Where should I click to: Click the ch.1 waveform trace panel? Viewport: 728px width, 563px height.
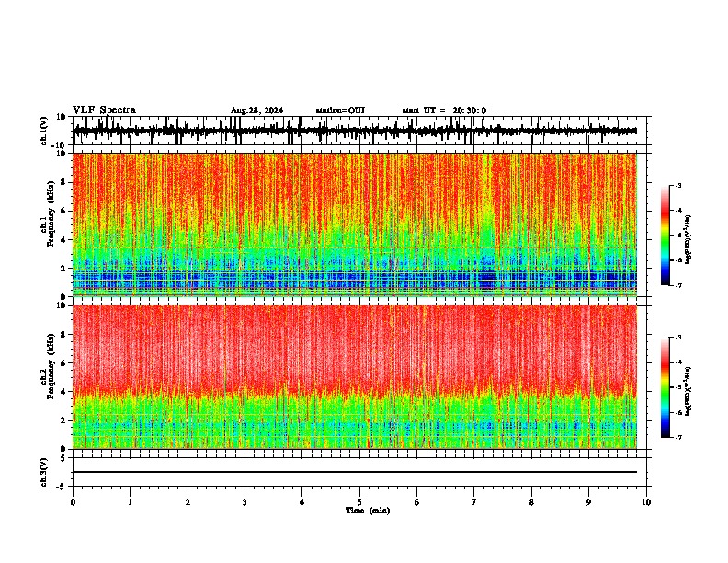pyautogui.click(x=359, y=131)
